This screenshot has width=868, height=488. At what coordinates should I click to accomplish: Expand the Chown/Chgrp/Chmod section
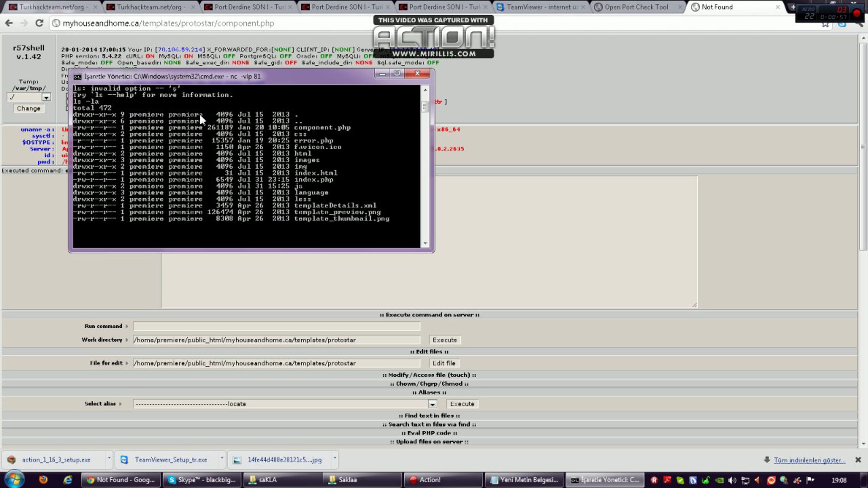[429, 384]
